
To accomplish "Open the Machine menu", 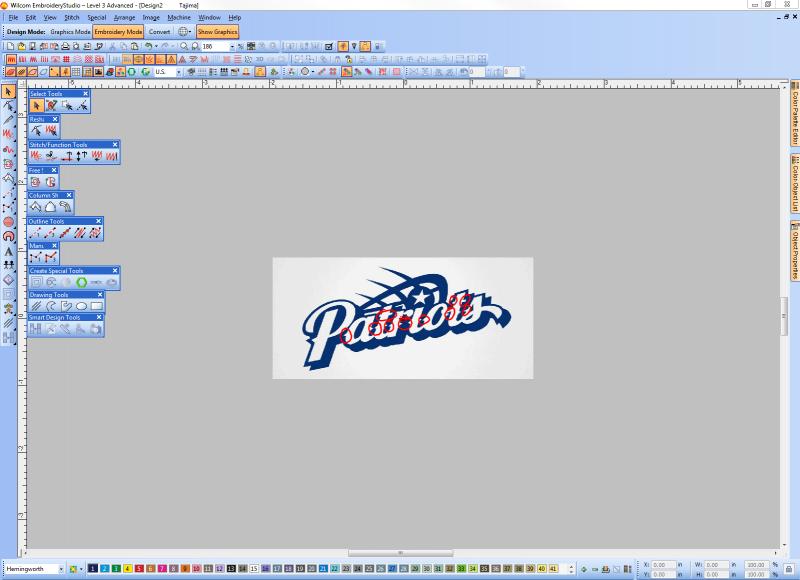I will coord(179,17).
